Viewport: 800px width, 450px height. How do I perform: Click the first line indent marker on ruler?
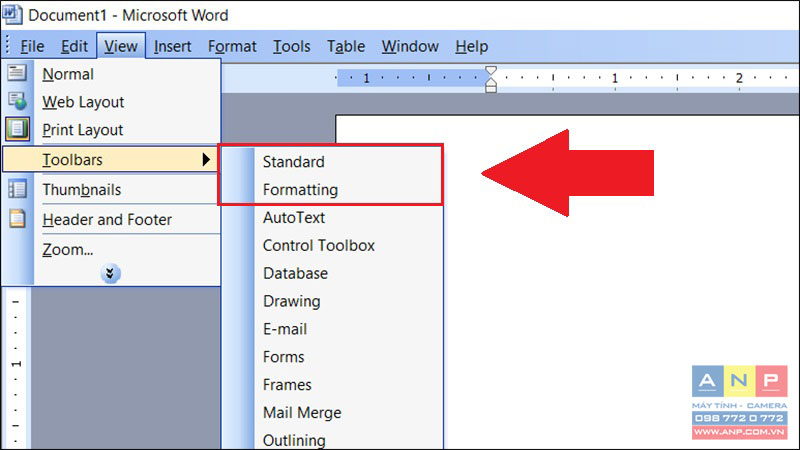[491, 70]
